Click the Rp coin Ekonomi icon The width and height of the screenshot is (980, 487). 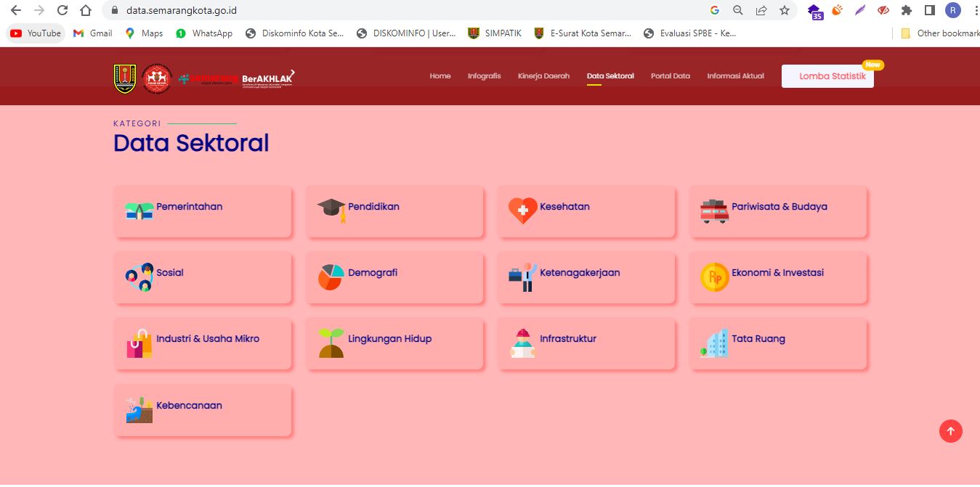tap(714, 277)
